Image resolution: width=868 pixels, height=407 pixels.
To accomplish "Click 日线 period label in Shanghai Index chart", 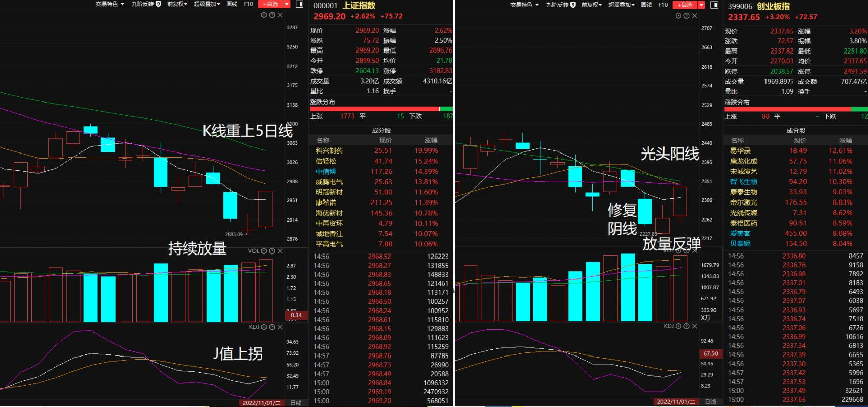I will point(296,403).
